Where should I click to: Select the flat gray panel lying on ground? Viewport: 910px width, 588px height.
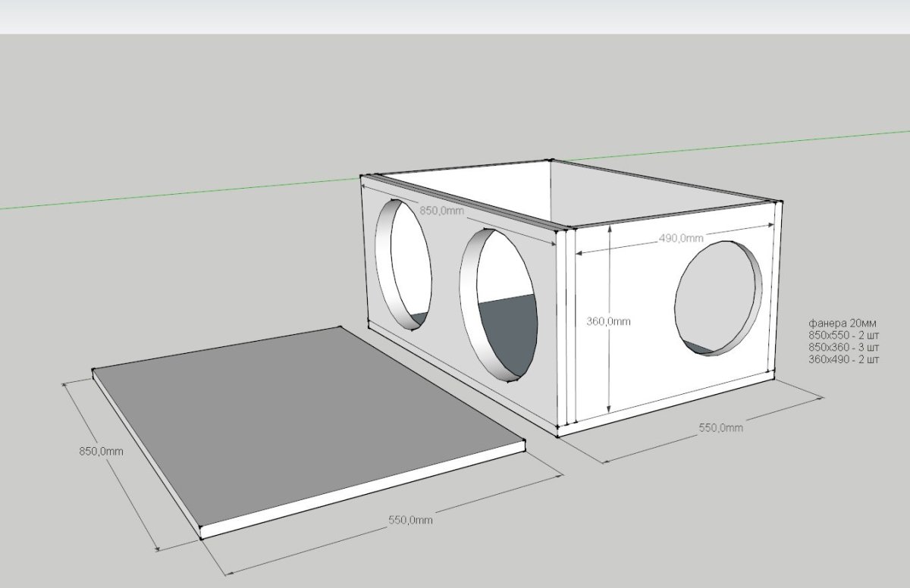(303, 424)
